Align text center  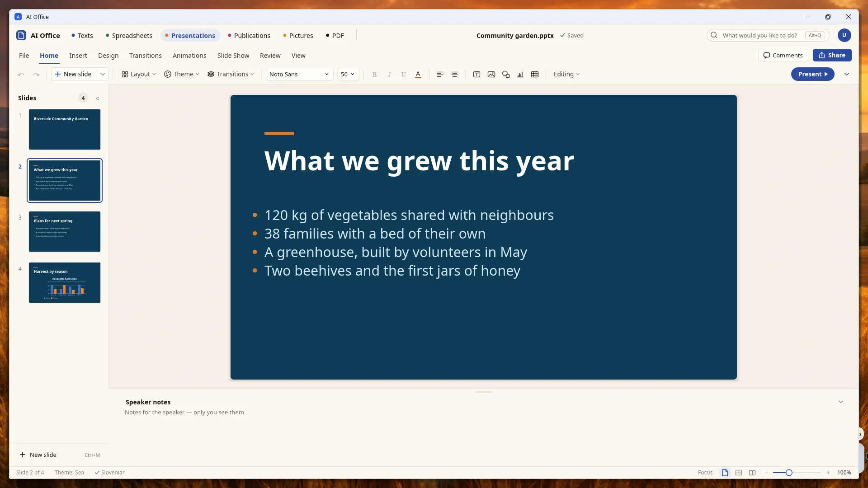pos(455,75)
